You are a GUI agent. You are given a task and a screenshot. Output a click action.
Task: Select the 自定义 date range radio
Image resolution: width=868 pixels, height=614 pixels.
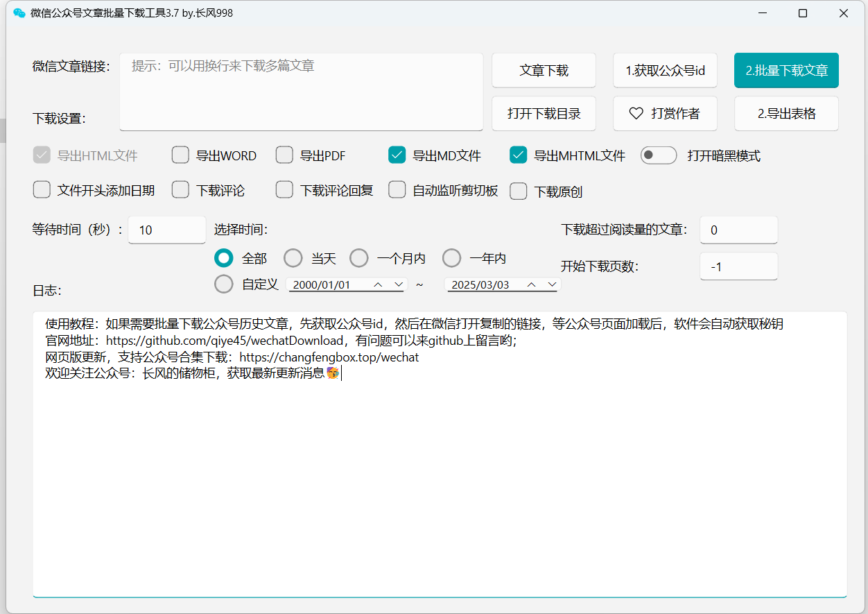pos(224,284)
